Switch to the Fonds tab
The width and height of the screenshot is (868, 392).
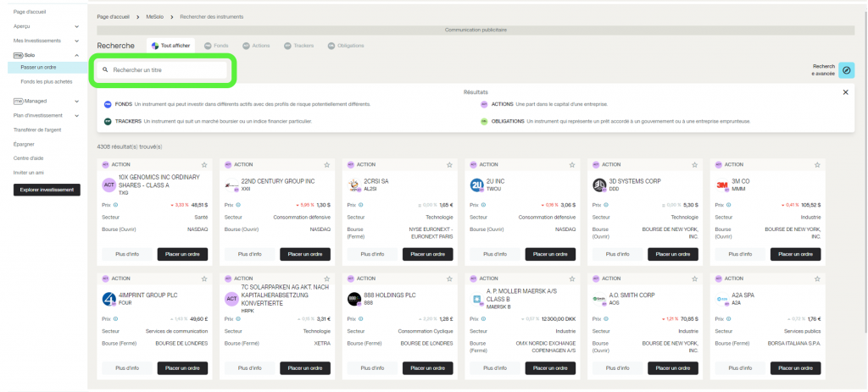tap(216, 46)
